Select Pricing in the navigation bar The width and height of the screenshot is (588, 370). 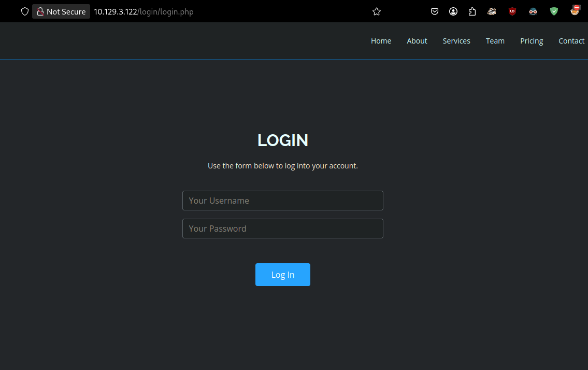[532, 41]
